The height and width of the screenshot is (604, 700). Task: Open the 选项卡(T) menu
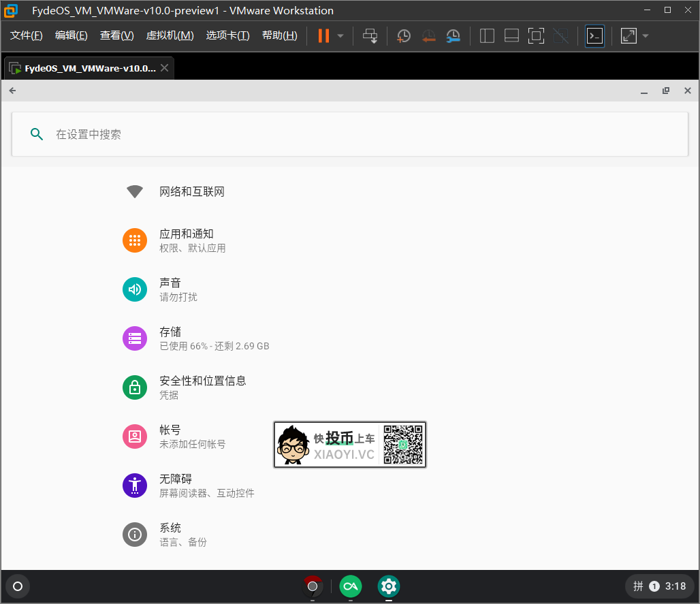pos(227,35)
